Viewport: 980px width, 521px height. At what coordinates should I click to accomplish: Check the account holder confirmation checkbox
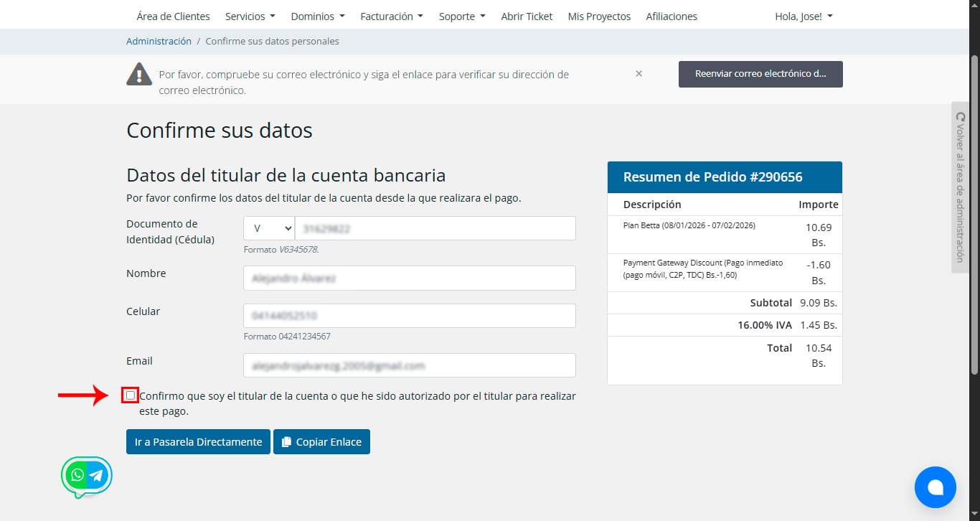130,395
